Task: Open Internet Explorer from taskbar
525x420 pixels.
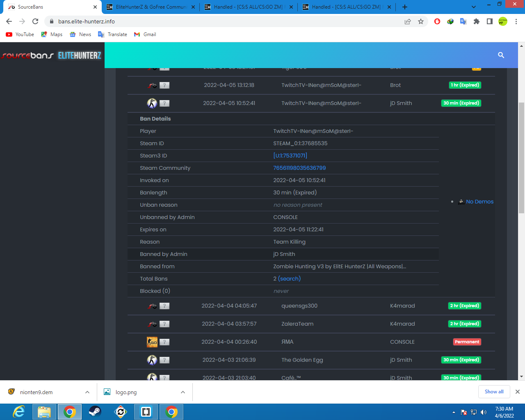Action: (x=19, y=412)
